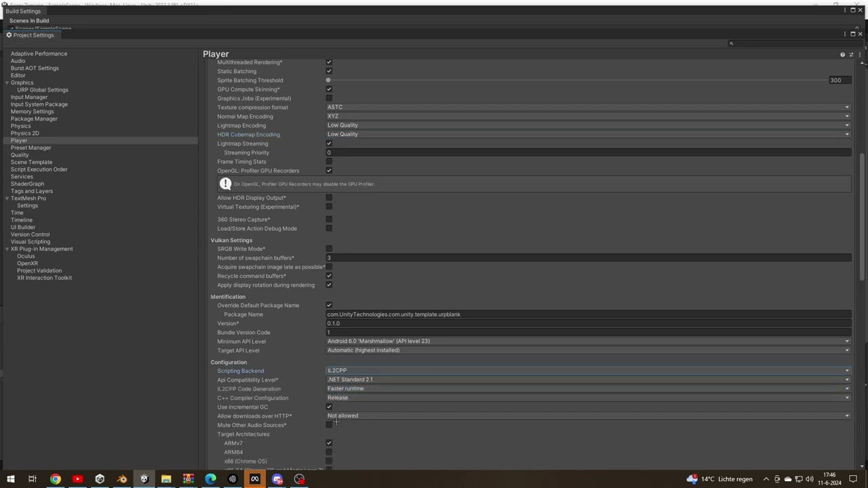The image size is (868, 488).
Task: Open the notification center icon
Action: click(x=853, y=479)
